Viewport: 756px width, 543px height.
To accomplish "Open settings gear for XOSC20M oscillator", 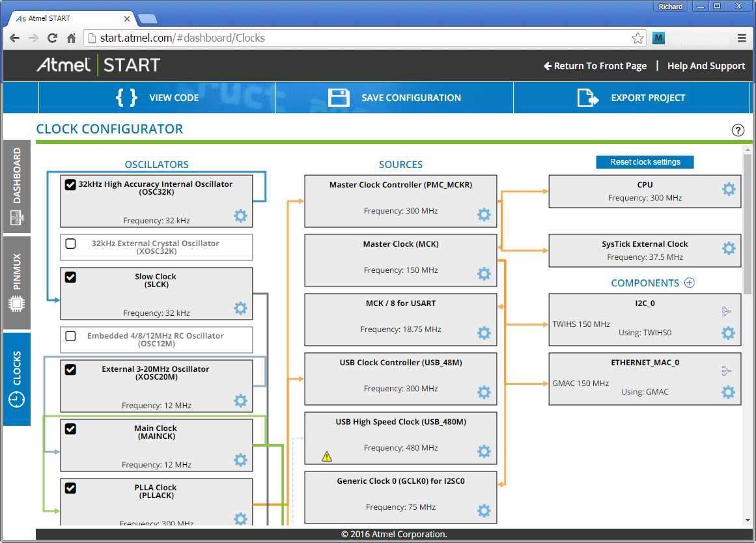I will click(240, 401).
